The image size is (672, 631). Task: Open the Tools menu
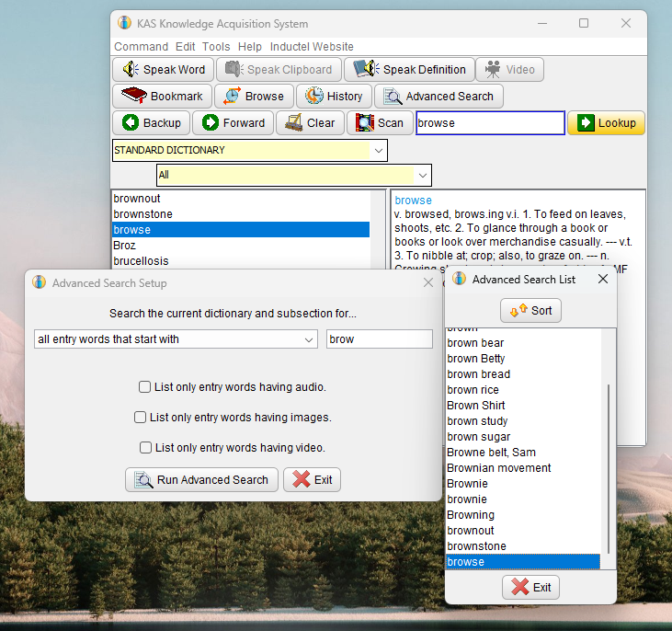[x=216, y=46]
